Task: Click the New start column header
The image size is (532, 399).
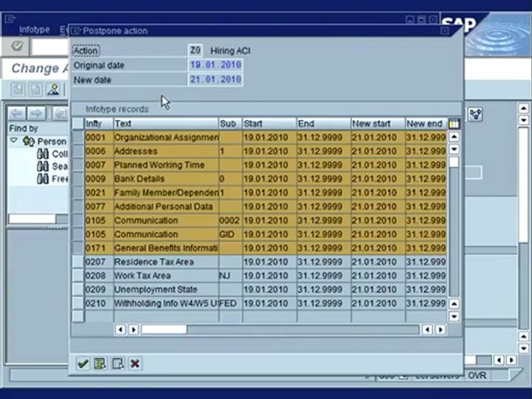Action: point(378,124)
